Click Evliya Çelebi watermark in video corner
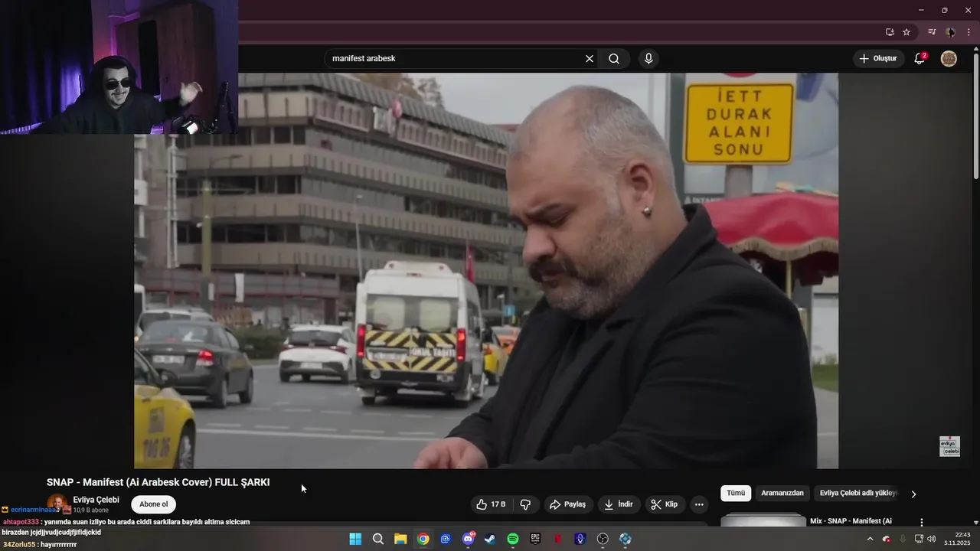The height and width of the screenshot is (551, 980). coord(949,447)
